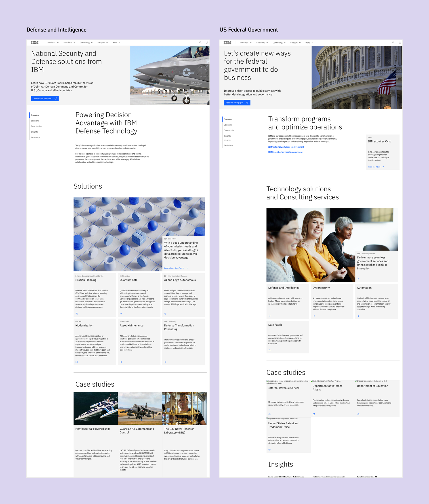The image size is (429, 504).
Task: Click arrow icon on Data Fabric card
Action: pos(269,350)
